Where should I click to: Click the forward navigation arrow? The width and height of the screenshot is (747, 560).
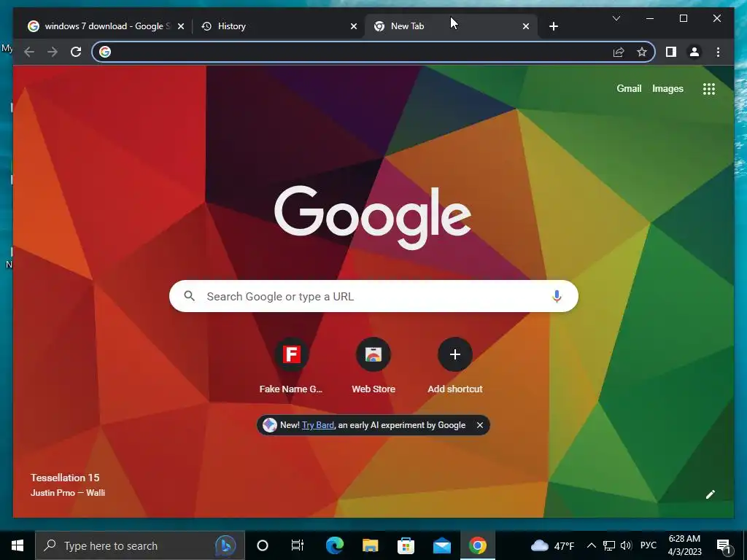click(x=53, y=52)
